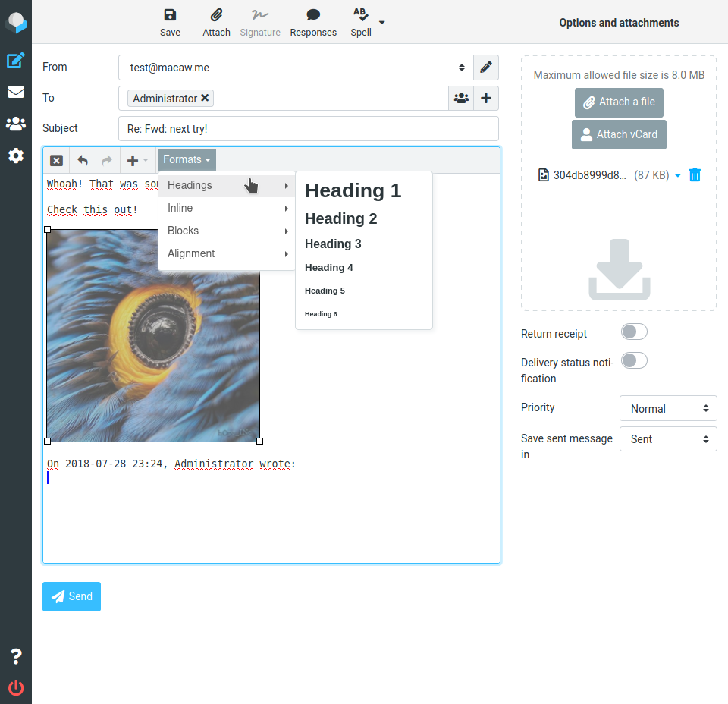
Task: Run the Spell check icon
Action: point(360,21)
